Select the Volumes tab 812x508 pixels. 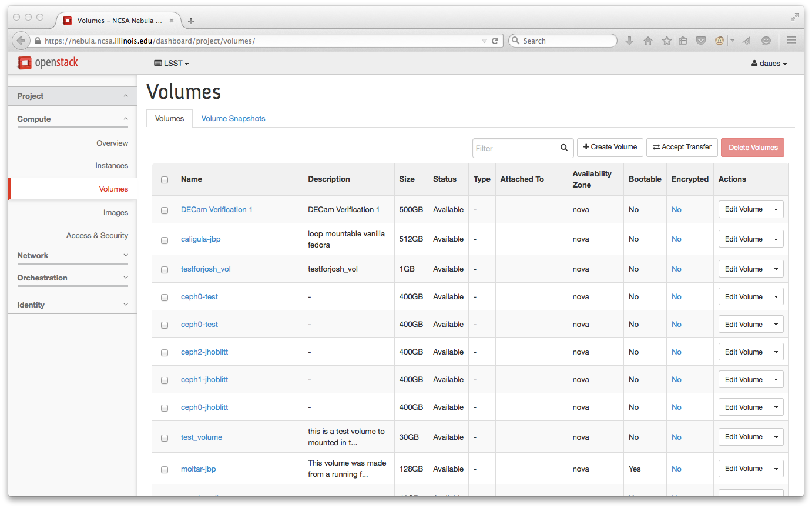170,118
